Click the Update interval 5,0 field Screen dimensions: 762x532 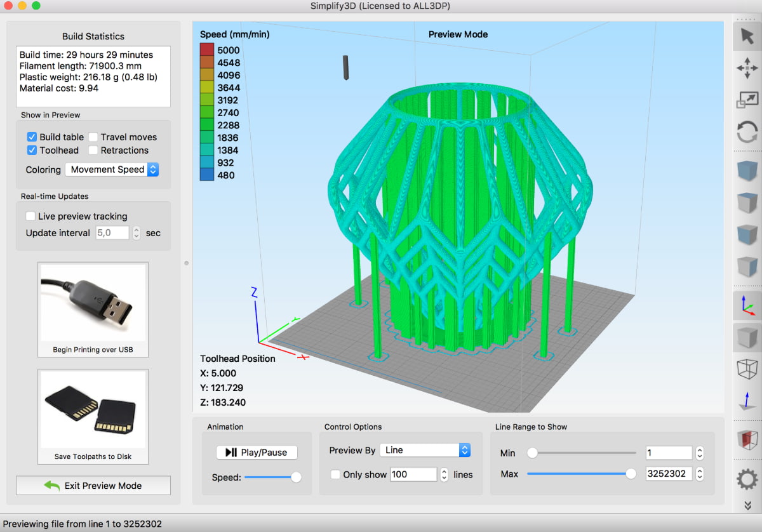tap(112, 233)
